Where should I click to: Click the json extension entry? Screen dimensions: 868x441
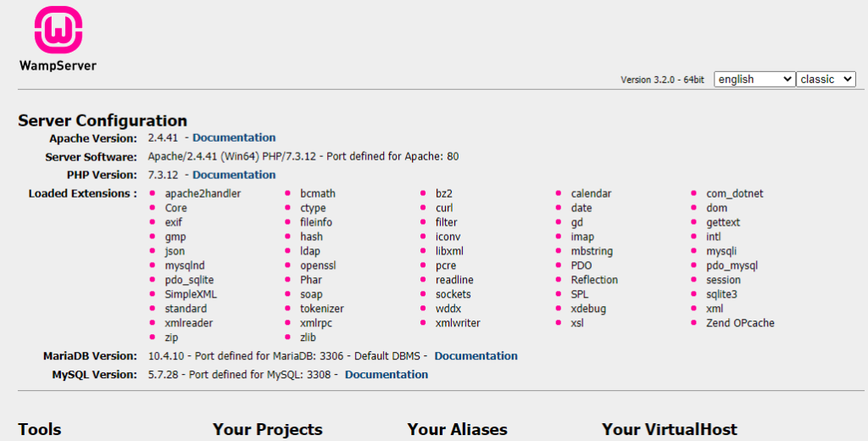click(x=175, y=252)
